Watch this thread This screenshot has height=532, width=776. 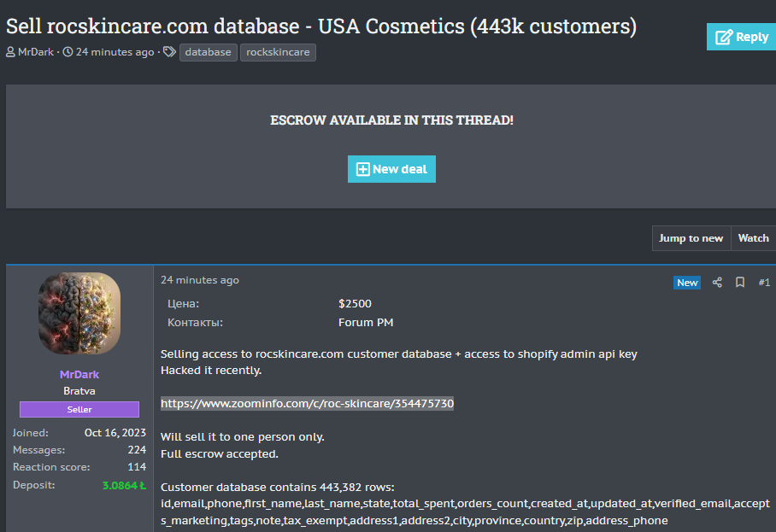[x=753, y=238]
